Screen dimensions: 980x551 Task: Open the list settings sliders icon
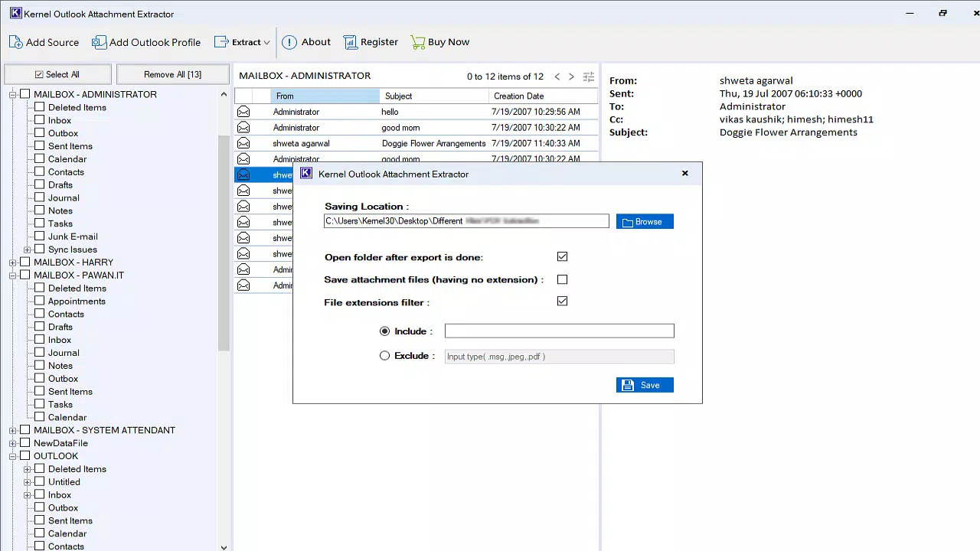(589, 77)
